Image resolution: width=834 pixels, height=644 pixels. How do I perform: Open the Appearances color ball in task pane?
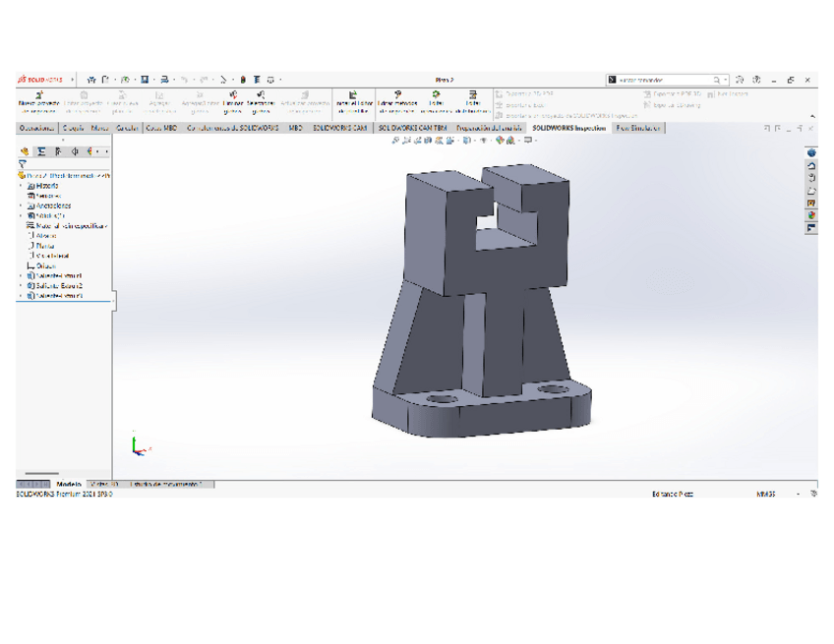tap(811, 215)
